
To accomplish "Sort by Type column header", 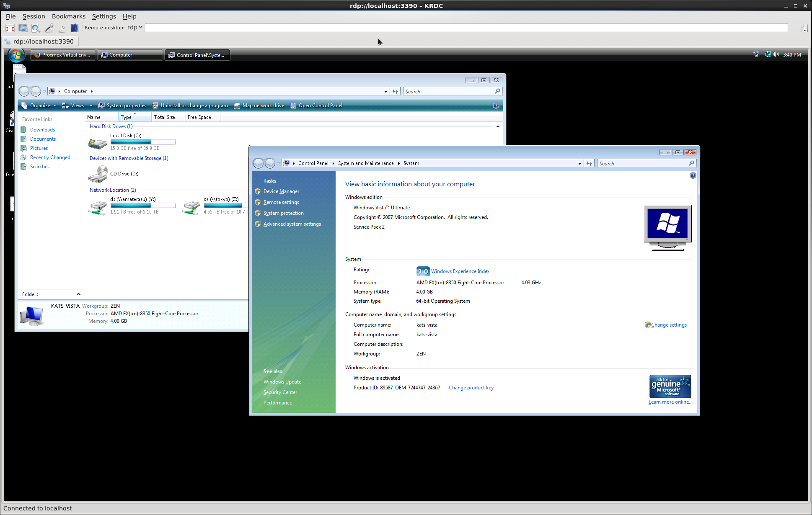I will (x=134, y=117).
